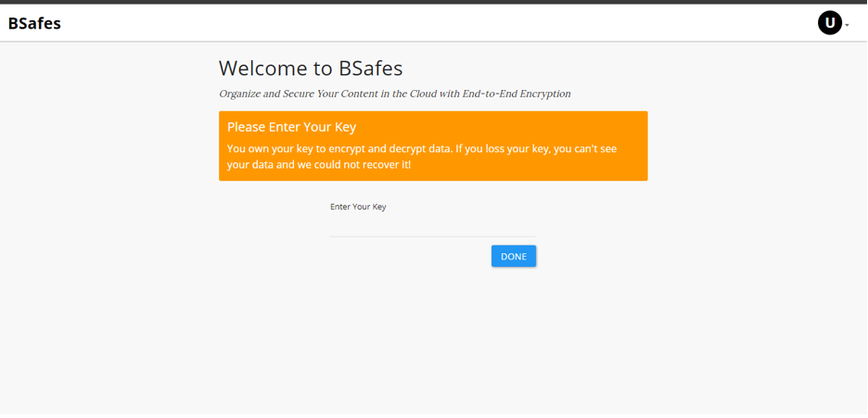Click the empty margin left of the alert box
The height and width of the screenshot is (418, 868).
pos(109,146)
